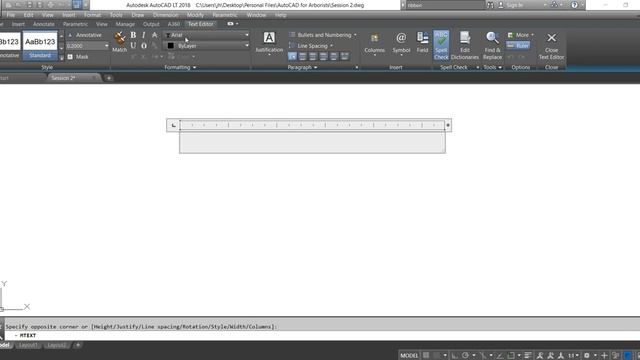Select the Standard text style thumbnail
The image size is (640, 360).
pyautogui.click(x=40, y=45)
